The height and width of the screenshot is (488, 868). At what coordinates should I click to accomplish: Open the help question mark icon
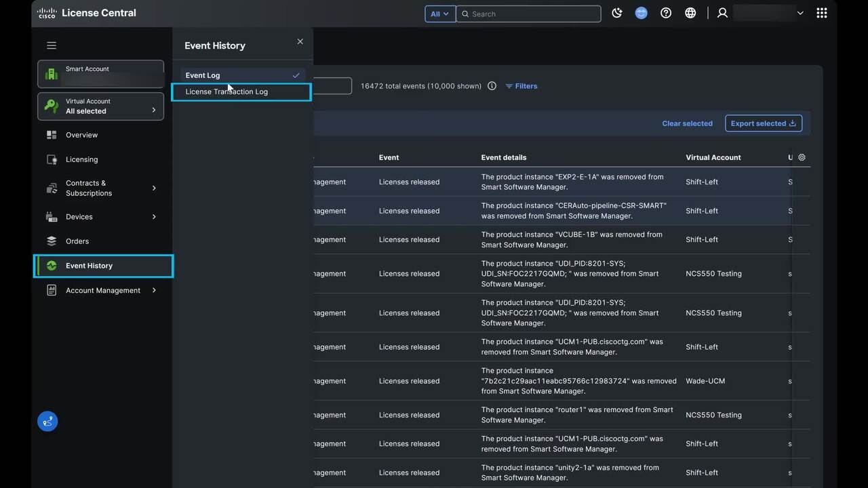click(x=666, y=13)
